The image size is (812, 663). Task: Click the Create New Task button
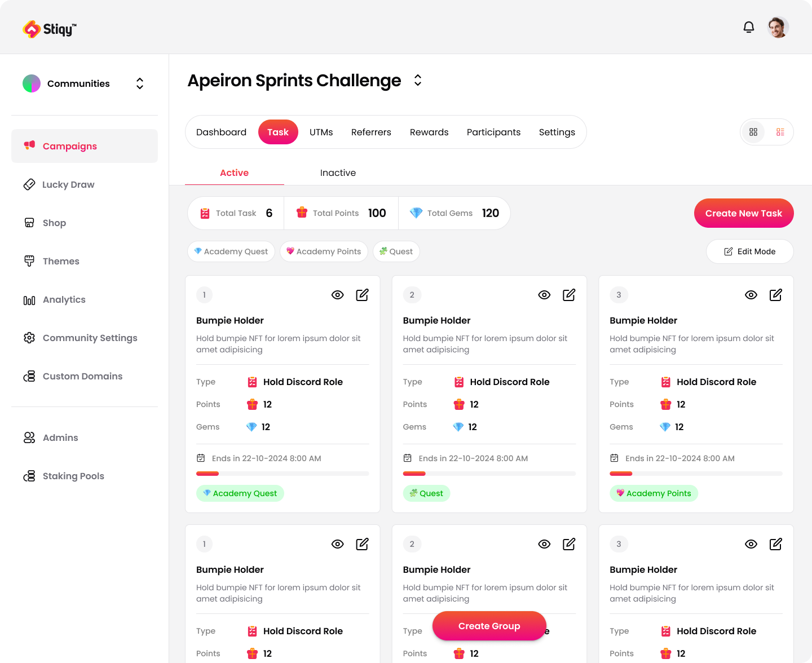[x=744, y=213]
